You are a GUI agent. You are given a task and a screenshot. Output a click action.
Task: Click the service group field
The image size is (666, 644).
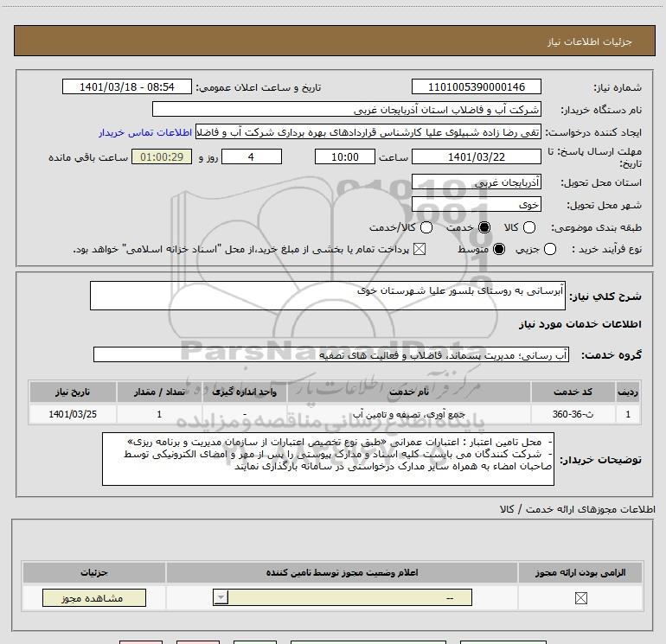[331, 354]
